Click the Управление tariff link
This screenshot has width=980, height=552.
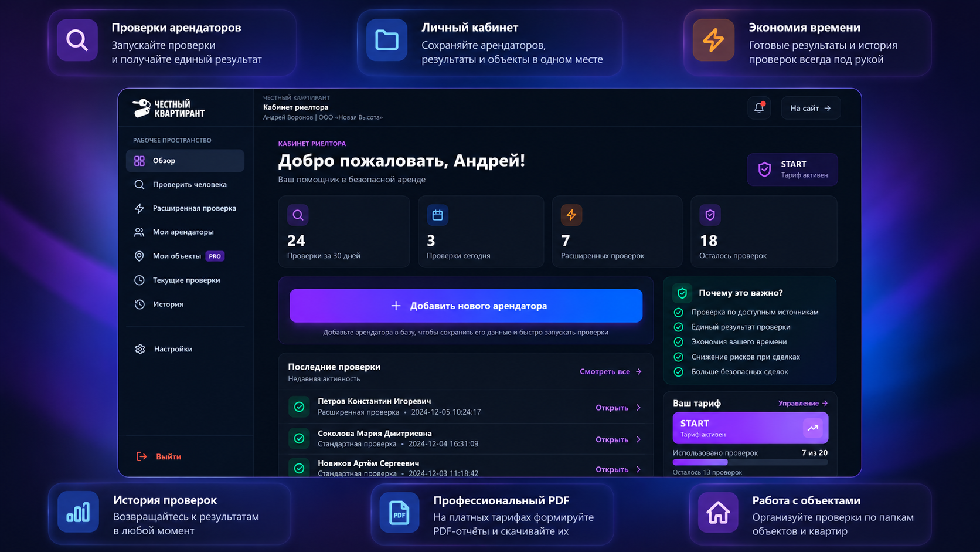(x=803, y=404)
